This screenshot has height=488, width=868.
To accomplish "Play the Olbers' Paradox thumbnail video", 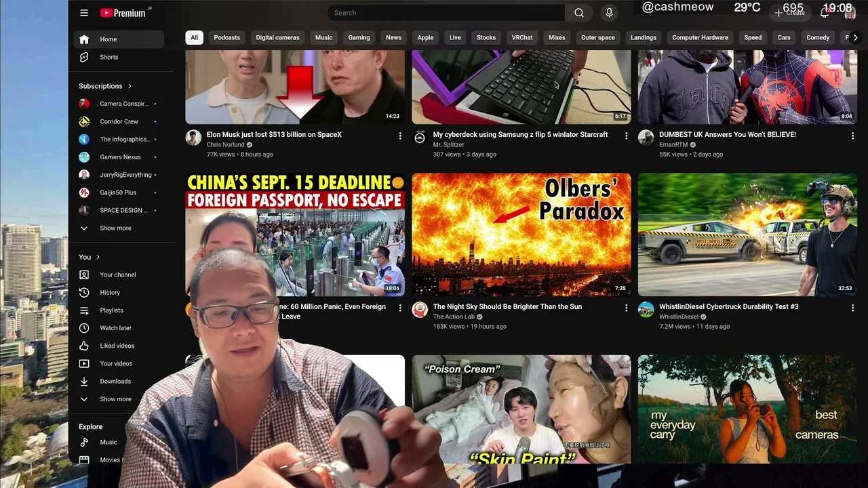I will pos(521,235).
